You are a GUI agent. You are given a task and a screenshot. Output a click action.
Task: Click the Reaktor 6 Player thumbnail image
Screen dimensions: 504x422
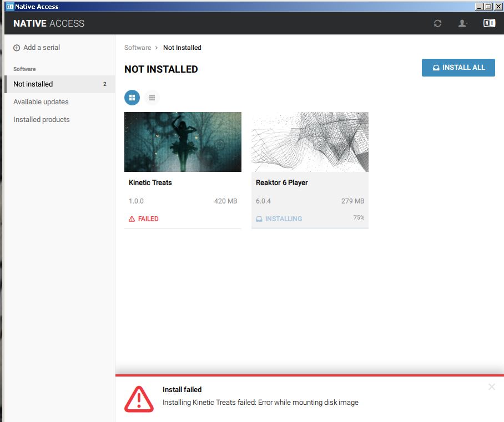[x=310, y=142]
